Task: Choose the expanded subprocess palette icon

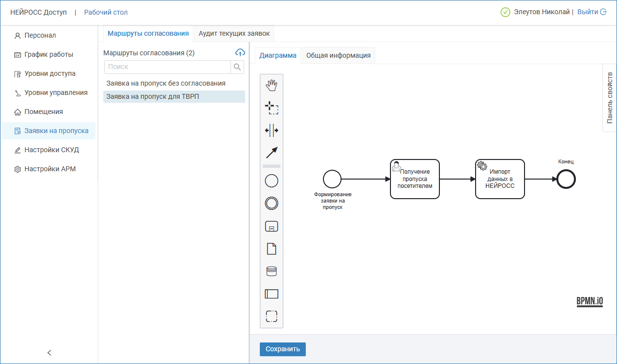Action: point(271,226)
